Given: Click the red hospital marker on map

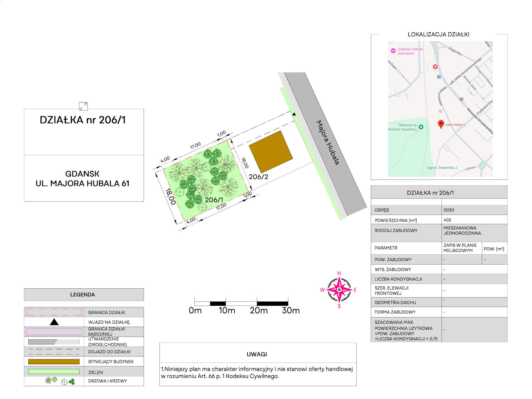Looking at the screenshot, I should 435,67.
